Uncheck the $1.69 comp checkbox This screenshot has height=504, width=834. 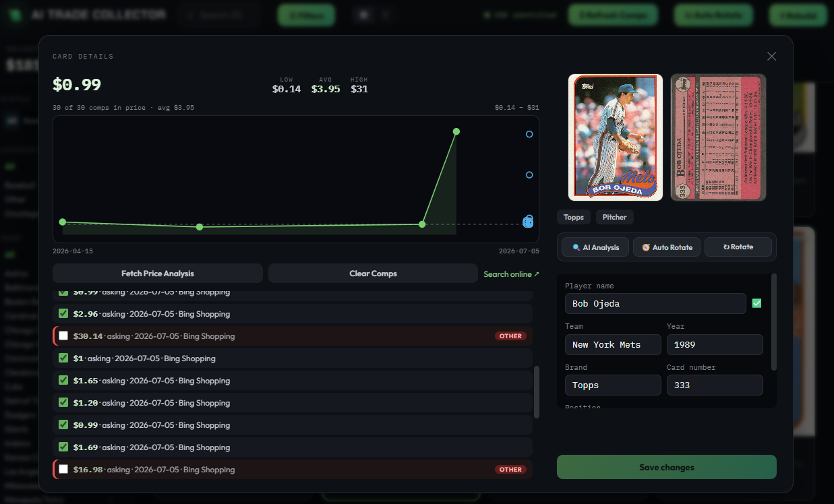pos(63,447)
